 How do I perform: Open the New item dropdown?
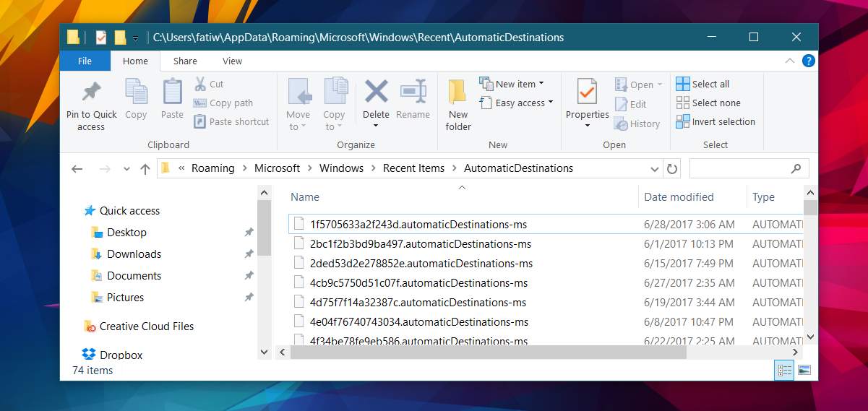coord(512,84)
